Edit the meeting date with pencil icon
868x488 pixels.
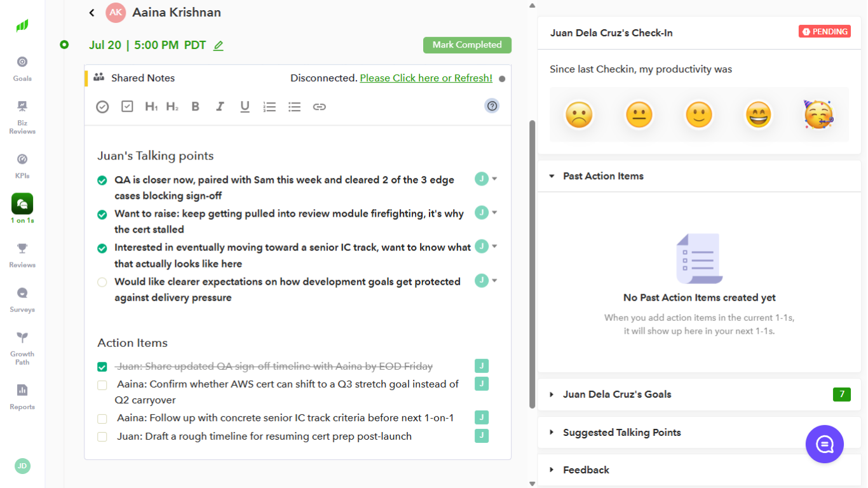point(219,46)
